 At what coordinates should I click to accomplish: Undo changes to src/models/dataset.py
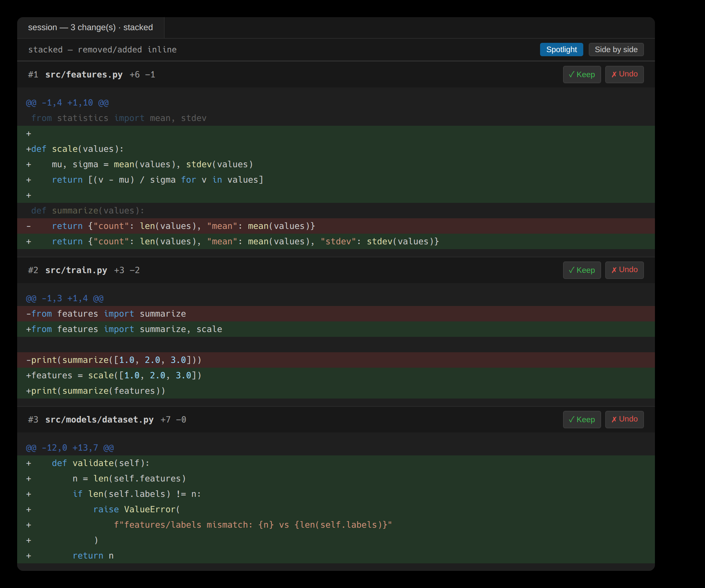(624, 419)
